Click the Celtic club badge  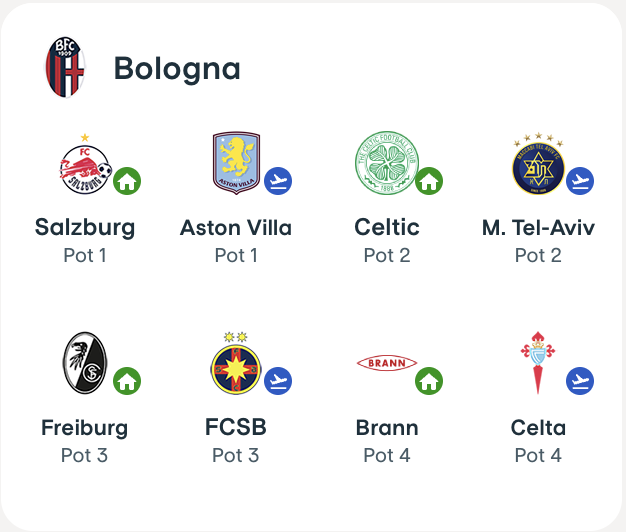pos(385,163)
